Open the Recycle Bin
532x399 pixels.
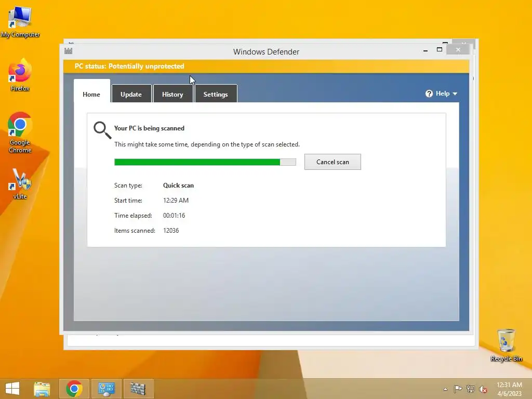point(506,345)
